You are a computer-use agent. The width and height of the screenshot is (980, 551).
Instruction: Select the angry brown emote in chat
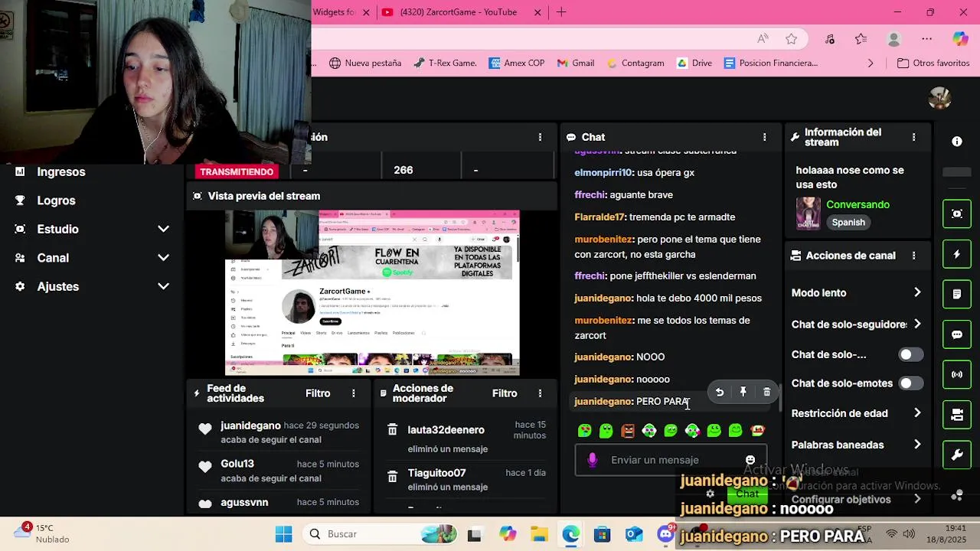click(x=628, y=431)
